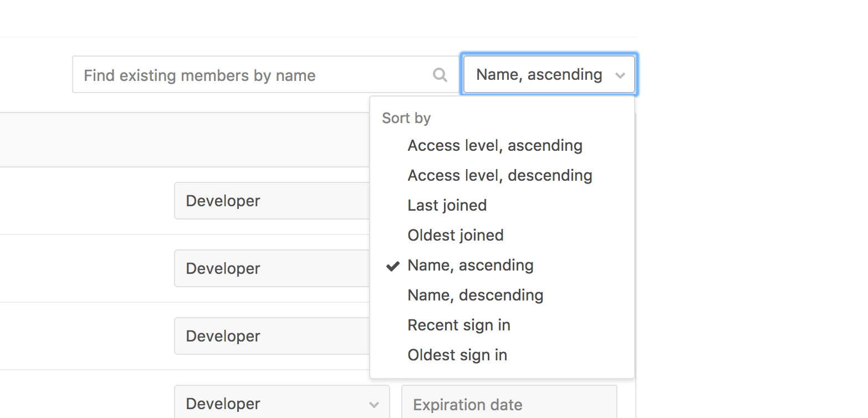Reselect the Name, ascending option

[x=470, y=265]
